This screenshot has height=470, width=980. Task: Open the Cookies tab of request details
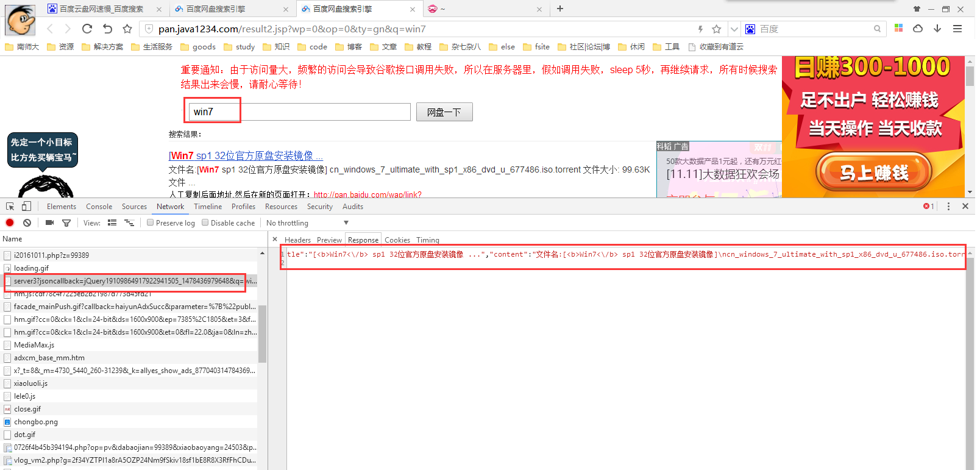click(x=397, y=240)
